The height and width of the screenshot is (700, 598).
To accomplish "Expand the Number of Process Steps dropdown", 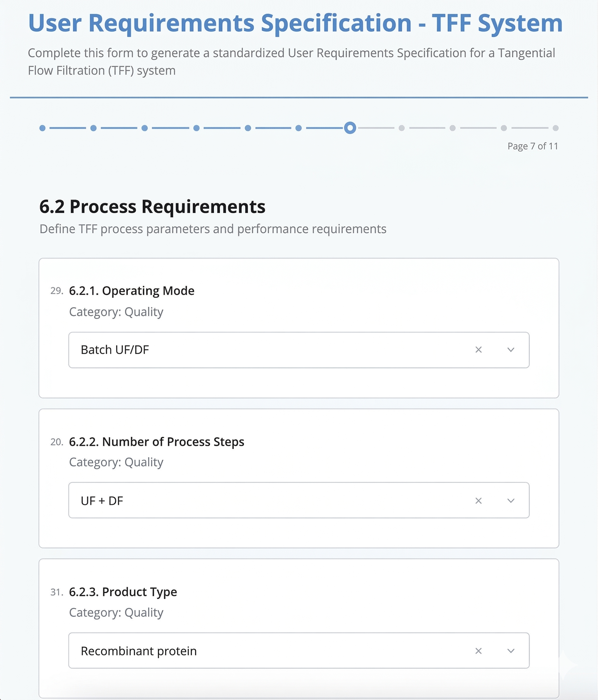I will pos(511,501).
